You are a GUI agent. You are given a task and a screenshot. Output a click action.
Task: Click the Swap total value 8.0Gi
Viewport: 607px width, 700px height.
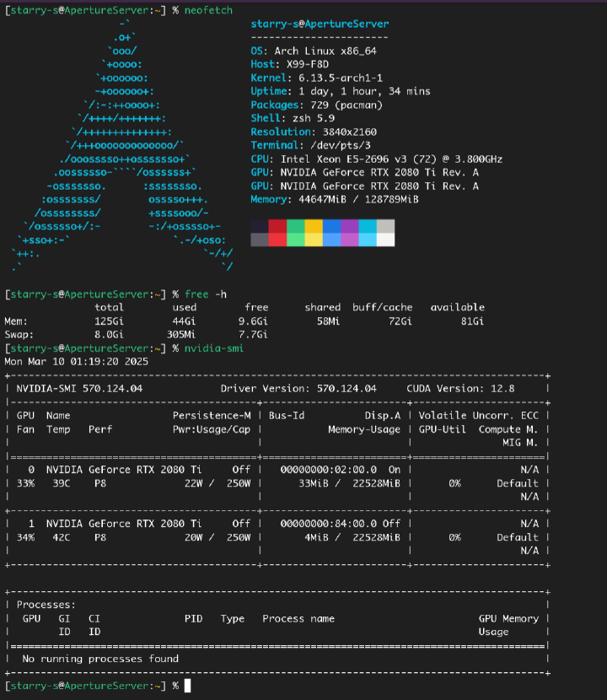point(109,335)
